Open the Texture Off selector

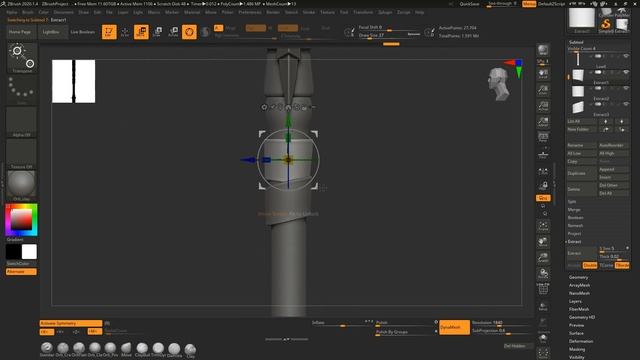coord(22,154)
